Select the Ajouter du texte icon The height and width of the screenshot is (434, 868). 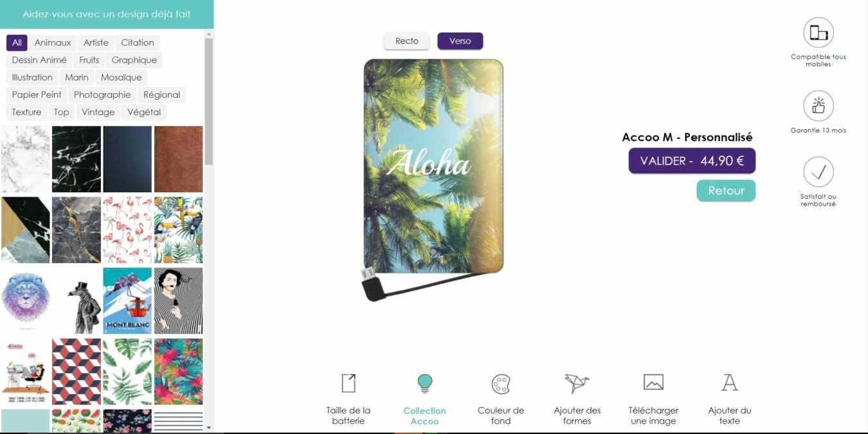(x=729, y=383)
